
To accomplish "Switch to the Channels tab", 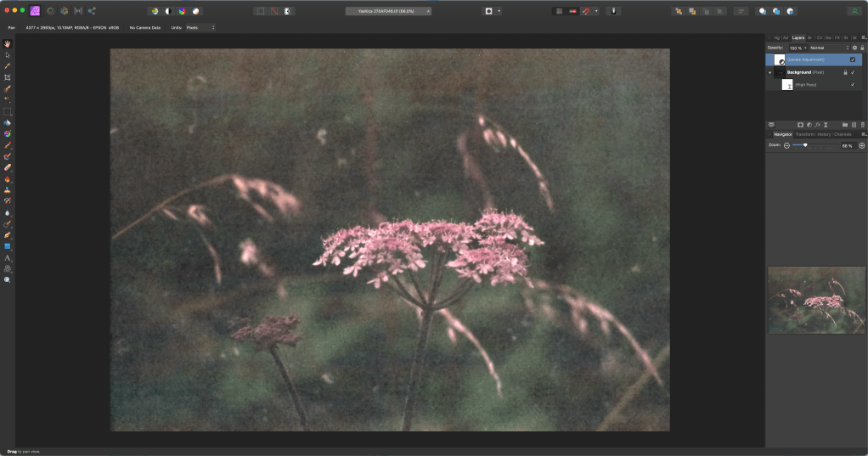I will [843, 134].
